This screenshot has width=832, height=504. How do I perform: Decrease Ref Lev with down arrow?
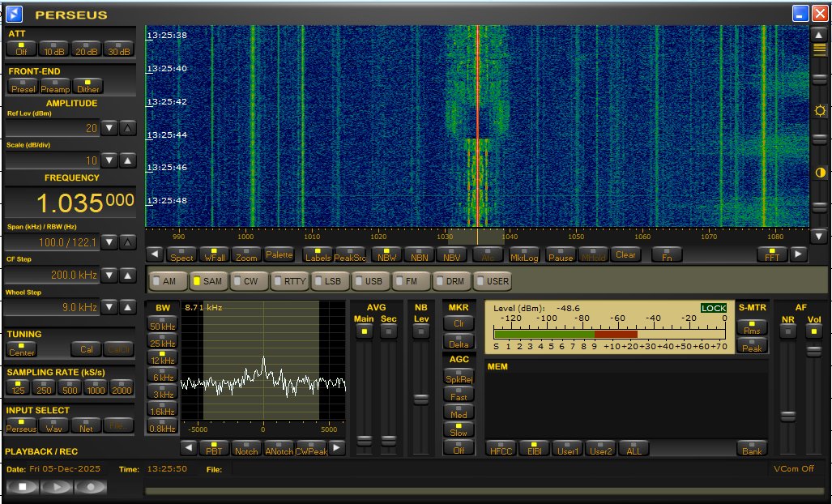click(x=109, y=128)
